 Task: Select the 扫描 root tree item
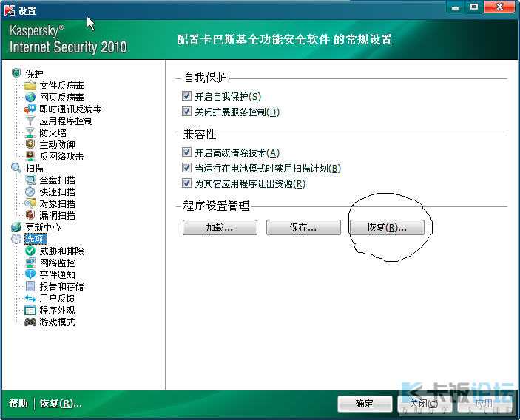(34, 168)
